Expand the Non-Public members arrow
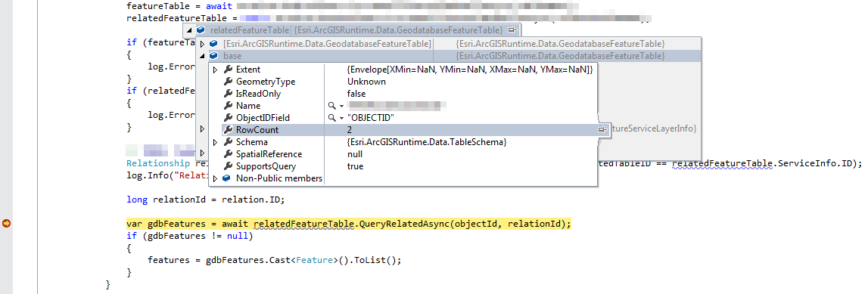The width and height of the screenshot is (868, 294). [216, 178]
